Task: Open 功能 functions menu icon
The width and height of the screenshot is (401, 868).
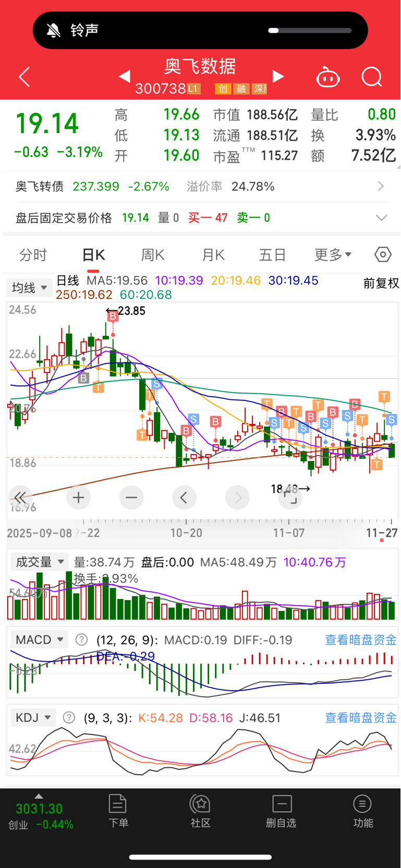Action: coord(363,811)
